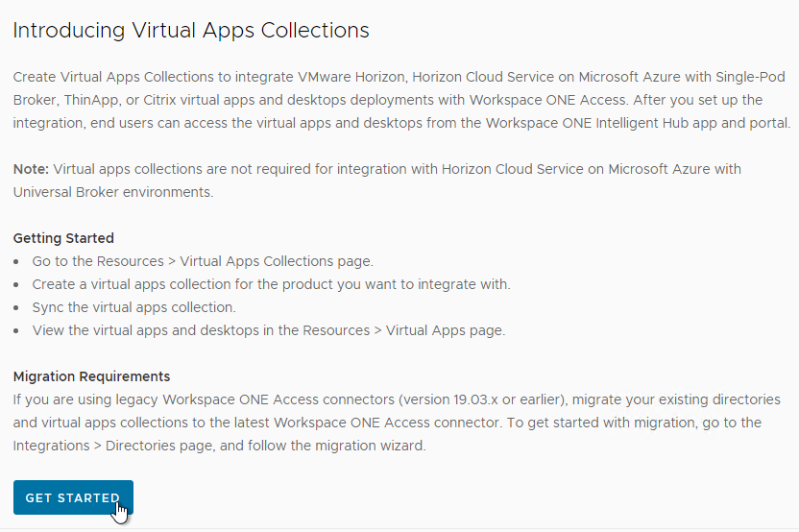Image resolution: width=799 pixels, height=532 pixels.
Task: Click the bullet 'Go to the Resources > Virtual Apps Collections page.'
Action: 203,261
